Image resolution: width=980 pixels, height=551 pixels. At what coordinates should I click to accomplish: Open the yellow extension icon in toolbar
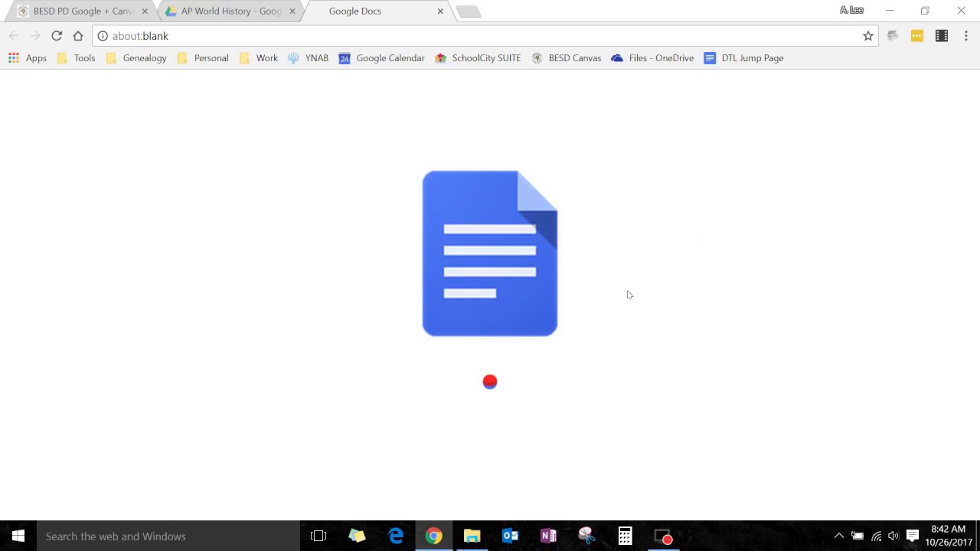[x=916, y=36]
